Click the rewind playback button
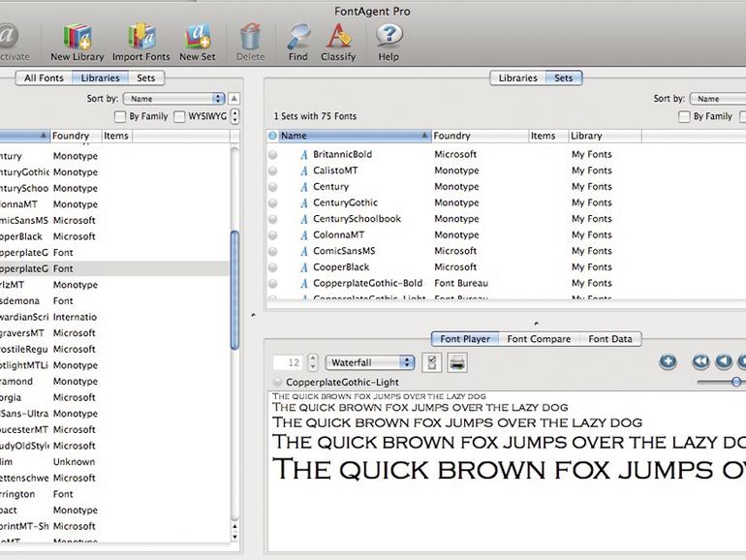The height and width of the screenshot is (560, 746). [x=700, y=362]
